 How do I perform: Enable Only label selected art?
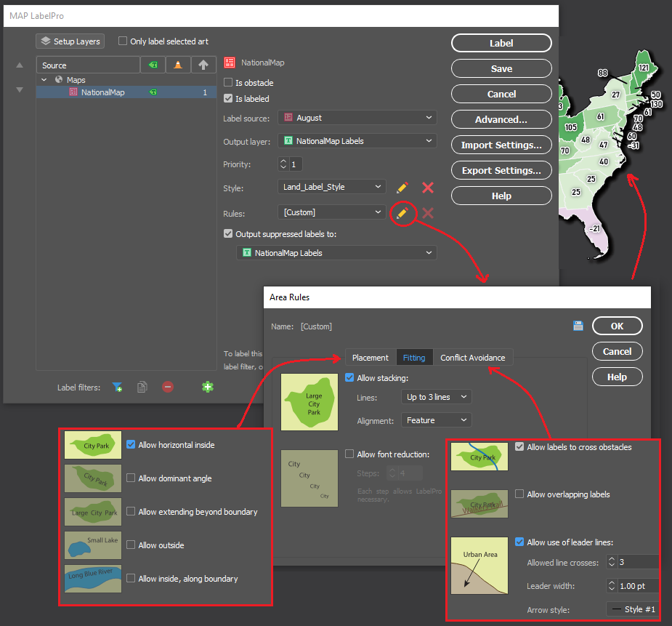point(123,41)
